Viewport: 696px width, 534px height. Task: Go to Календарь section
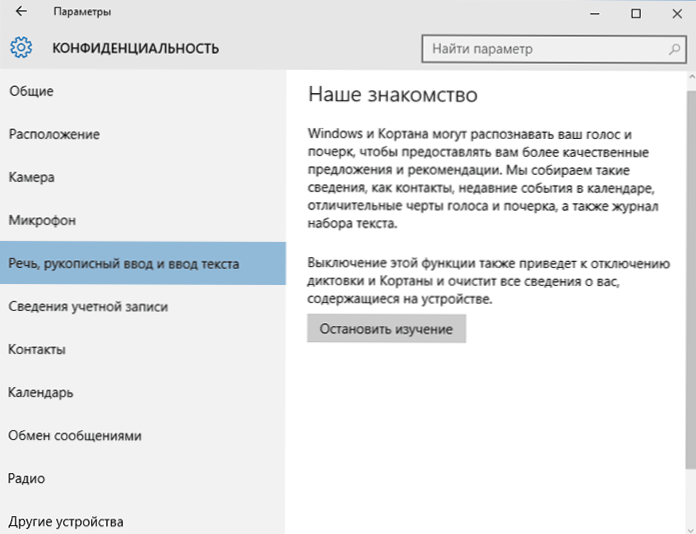(143, 392)
